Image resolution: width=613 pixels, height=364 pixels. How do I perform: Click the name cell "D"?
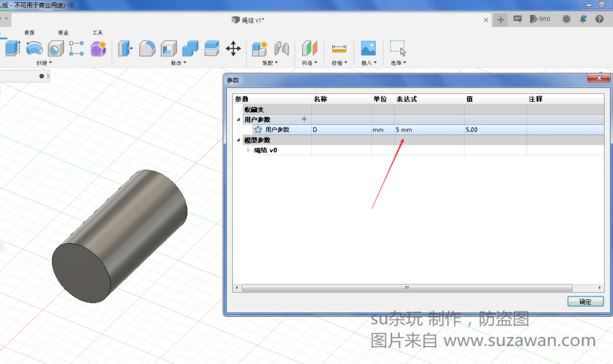[341, 130]
